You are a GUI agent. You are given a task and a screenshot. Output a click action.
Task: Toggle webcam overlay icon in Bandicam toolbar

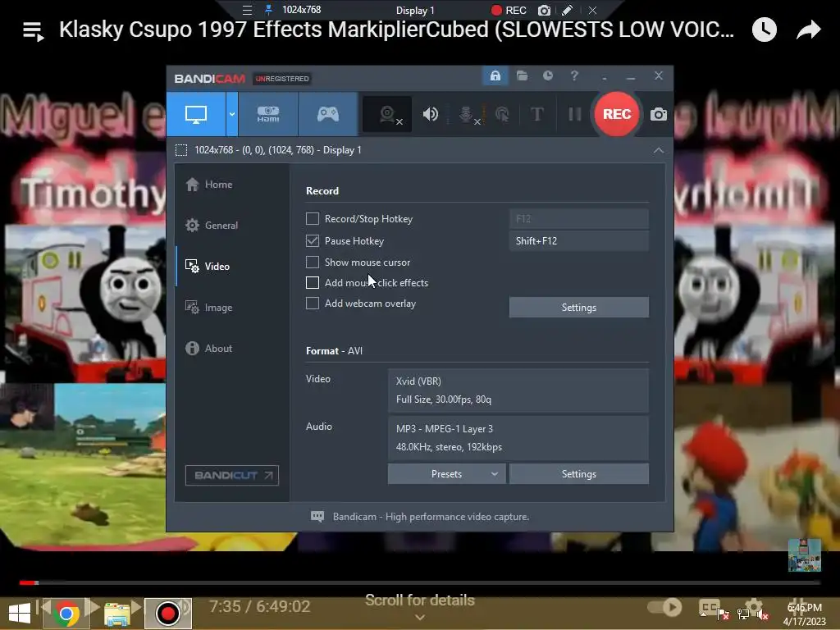pos(388,114)
